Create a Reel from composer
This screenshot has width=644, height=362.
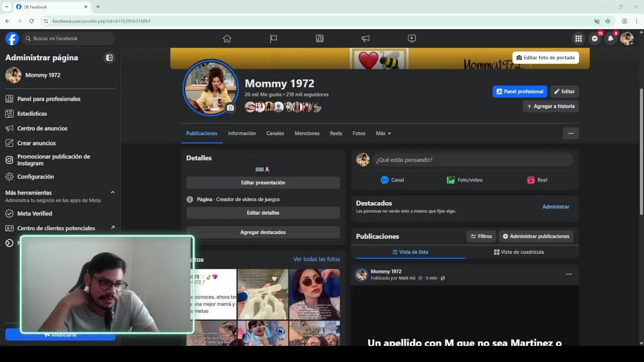click(537, 180)
